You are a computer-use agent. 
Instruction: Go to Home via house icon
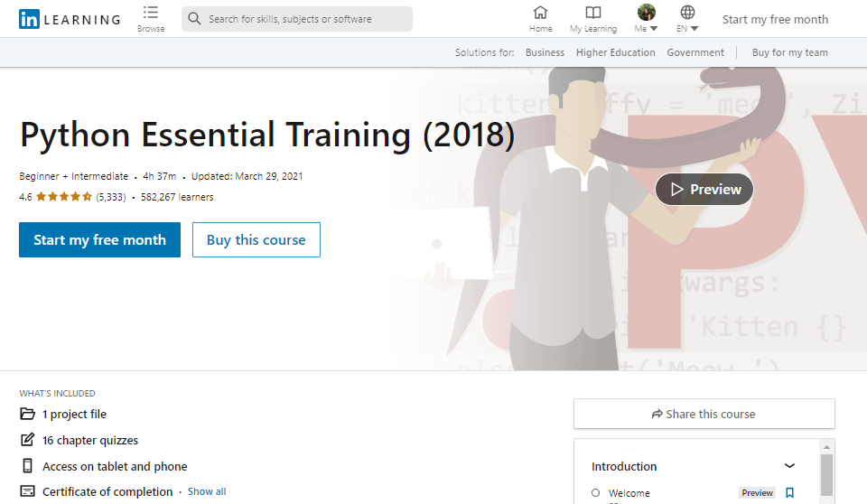tap(540, 12)
